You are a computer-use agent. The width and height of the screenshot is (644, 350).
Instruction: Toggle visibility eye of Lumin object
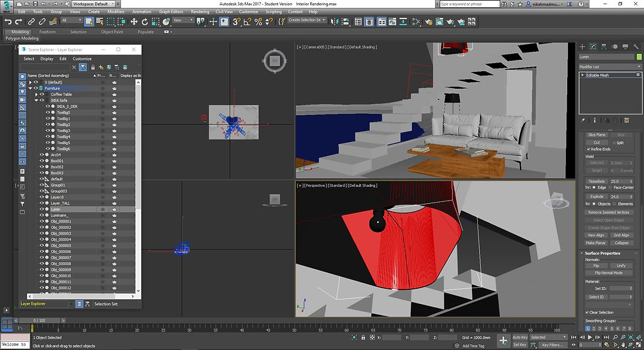[41, 209]
